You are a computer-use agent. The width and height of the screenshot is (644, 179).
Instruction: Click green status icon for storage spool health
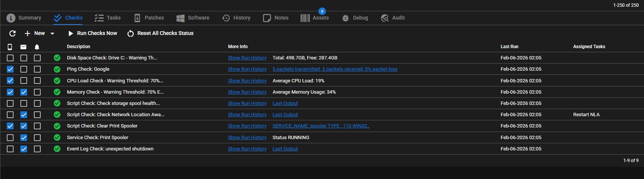[57, 103]
